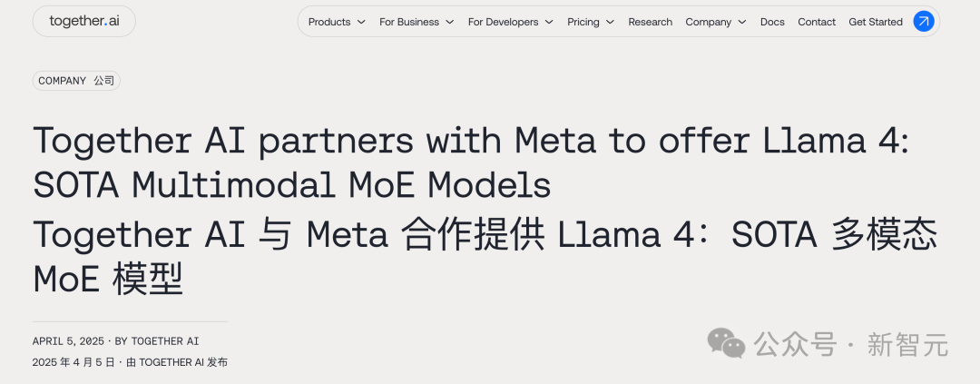Click the BY TOGETHER AI author byline

tap(156, 341)
